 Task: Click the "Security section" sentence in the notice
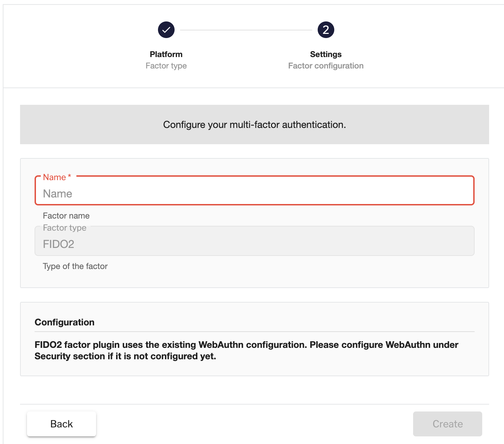[x=125, y=357]
